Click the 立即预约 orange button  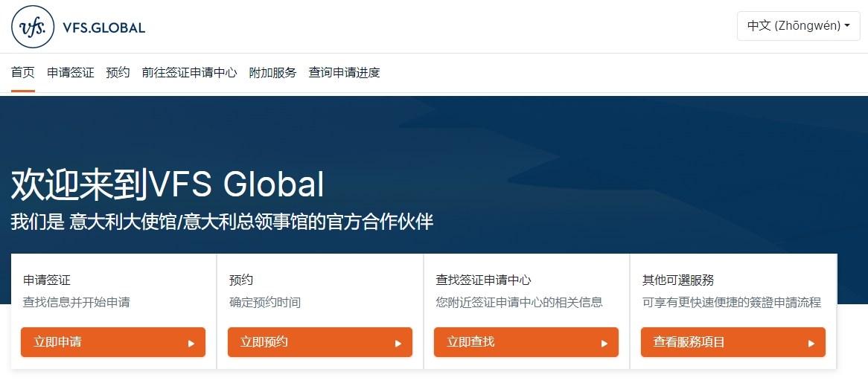tap(320, 342)
